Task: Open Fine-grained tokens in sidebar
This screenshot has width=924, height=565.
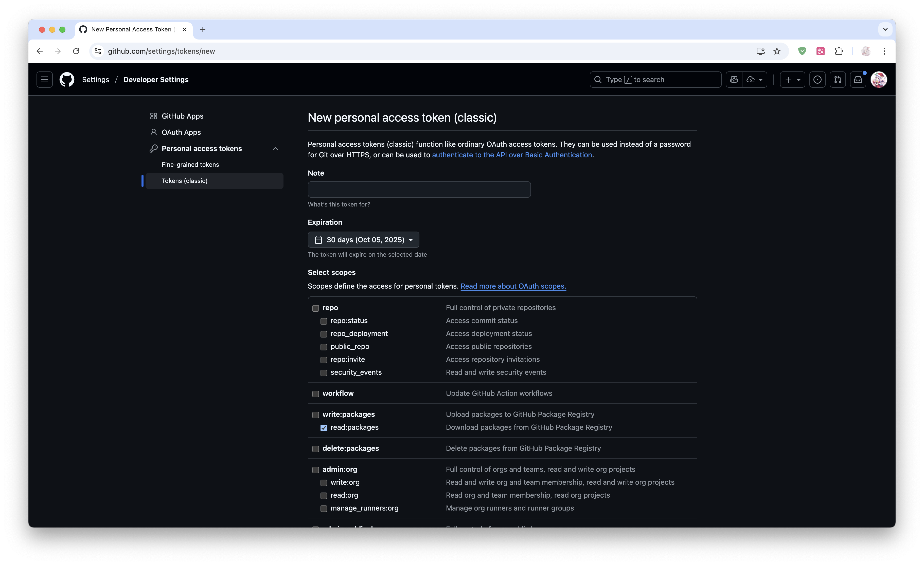Action: point(214,164)
